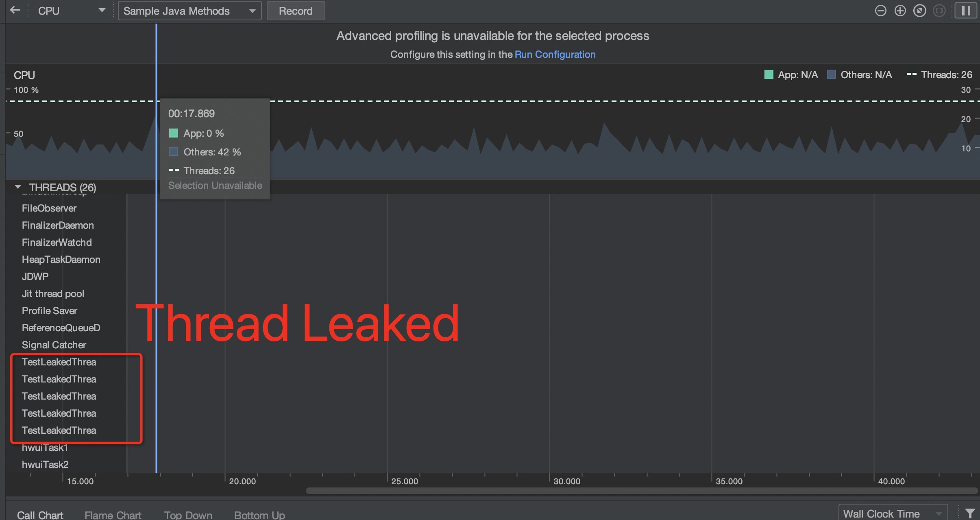Switch to the Top Down tab
This screenshot has width=980, height=520.
pyautogui.click(x=188, y=515)
